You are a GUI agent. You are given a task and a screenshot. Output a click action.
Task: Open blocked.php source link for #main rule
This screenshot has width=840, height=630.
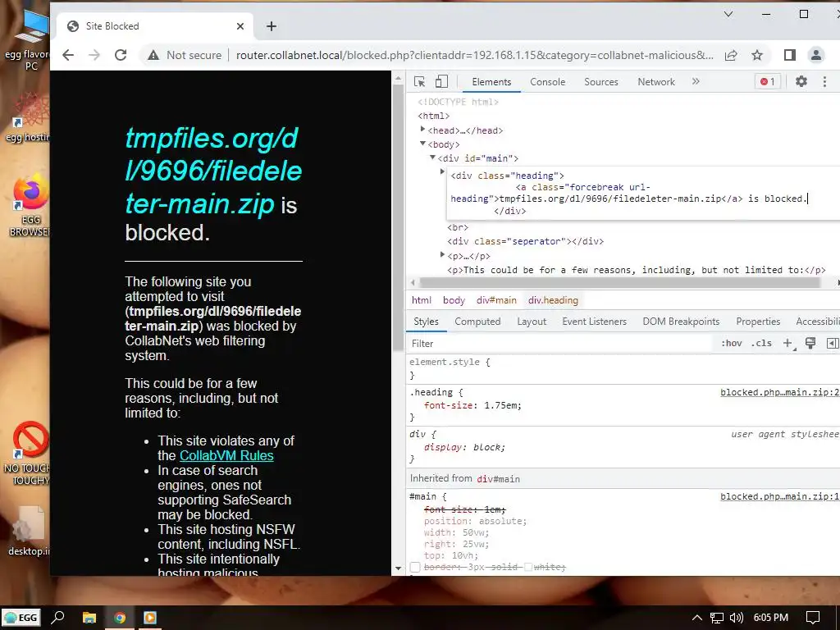pos(779,496)
